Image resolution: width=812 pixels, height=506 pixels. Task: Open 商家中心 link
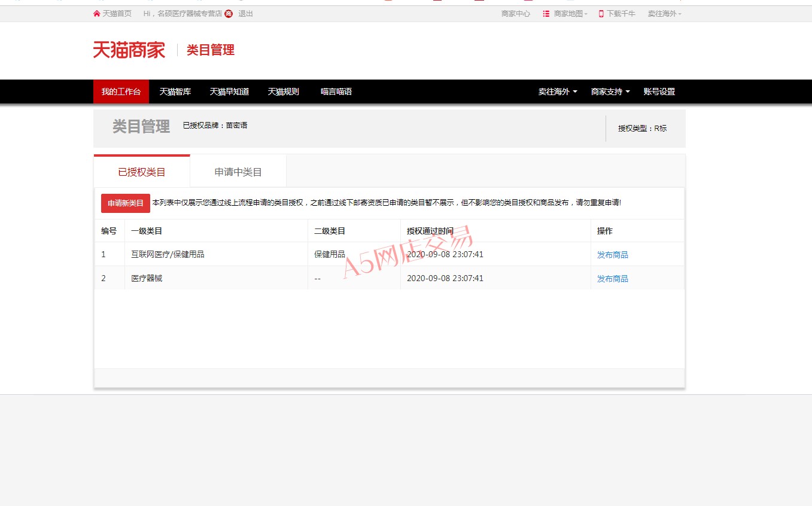click(516, 14)
